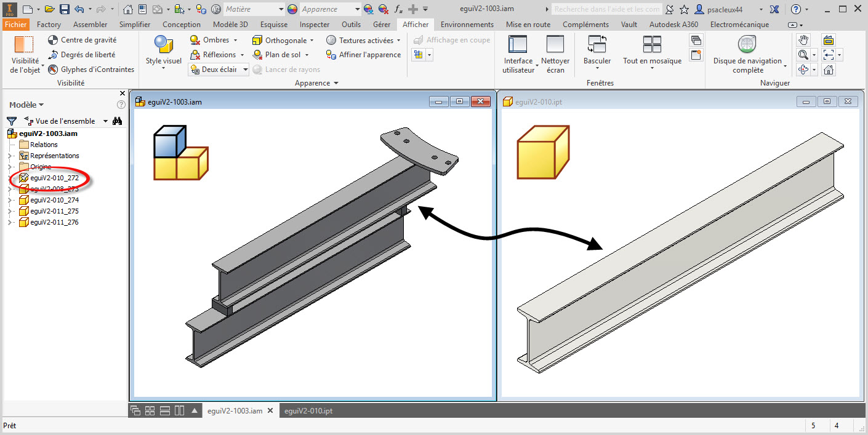Click the binoculars search icon in browser
The height and width of the screenshot is (435, 868).
[x=117, y=121]
